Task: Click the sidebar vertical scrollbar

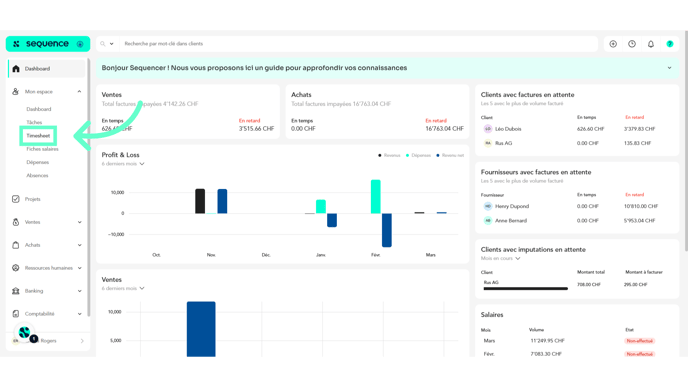Action: click(89, 187)
